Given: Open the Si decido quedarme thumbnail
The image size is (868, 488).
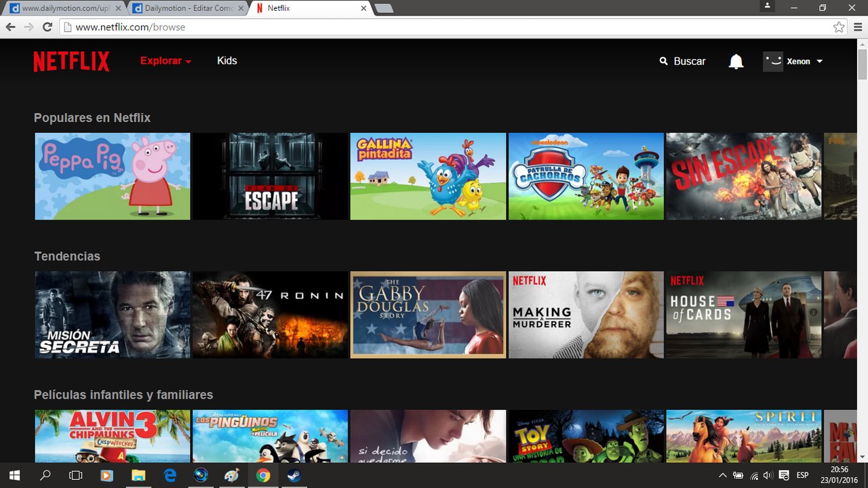Looking at the screenshot, I should (429, 436).
